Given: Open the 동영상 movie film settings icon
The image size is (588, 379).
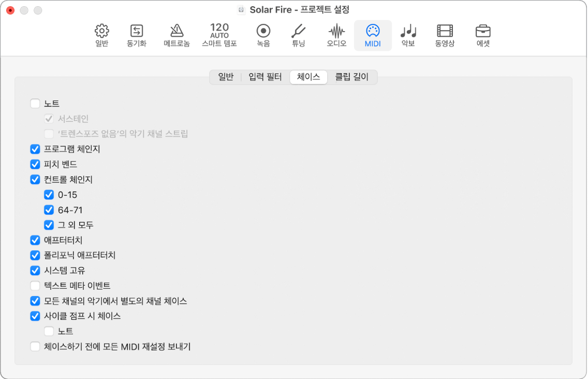Looking at the screenshot, I should pos(445,35).
